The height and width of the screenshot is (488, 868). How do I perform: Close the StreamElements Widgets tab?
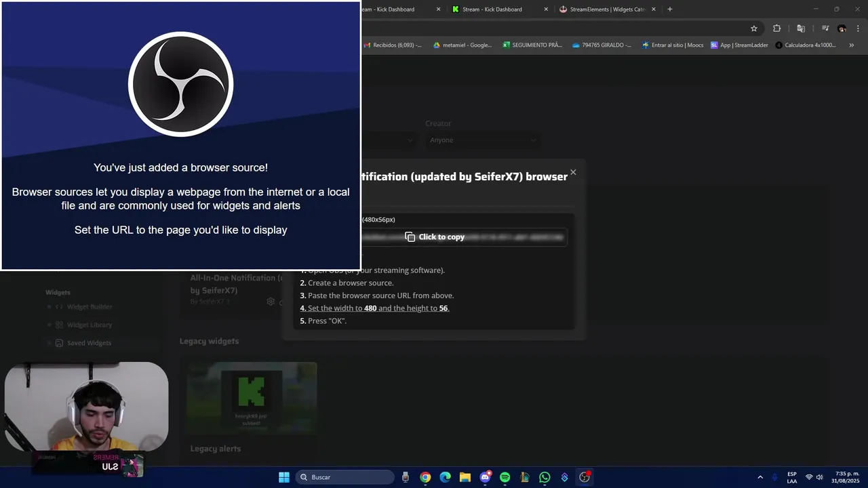[x=654, y=9]
